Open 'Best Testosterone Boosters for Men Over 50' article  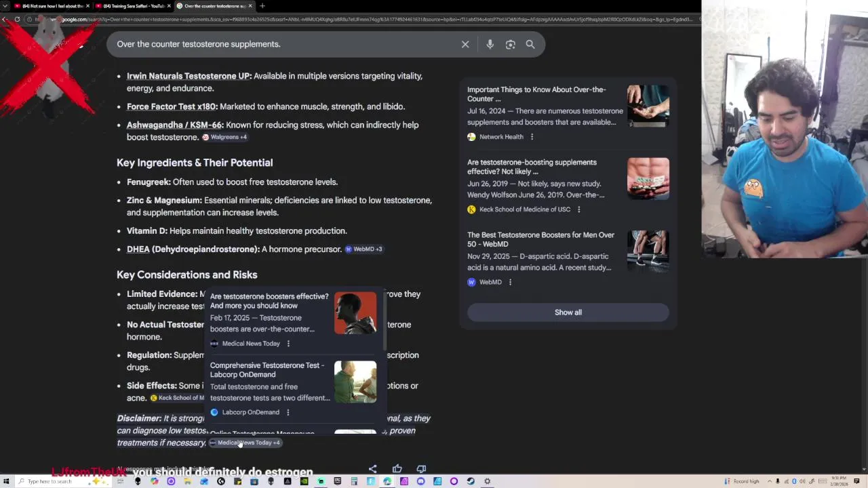pos(540,239)
